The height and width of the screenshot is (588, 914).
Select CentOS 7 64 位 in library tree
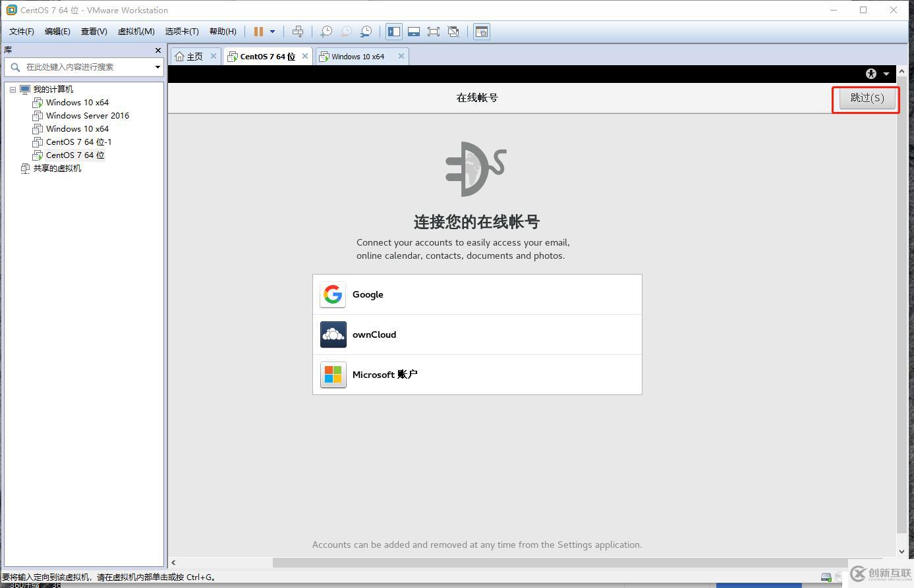pyautogui.click(x=75, y=155)
